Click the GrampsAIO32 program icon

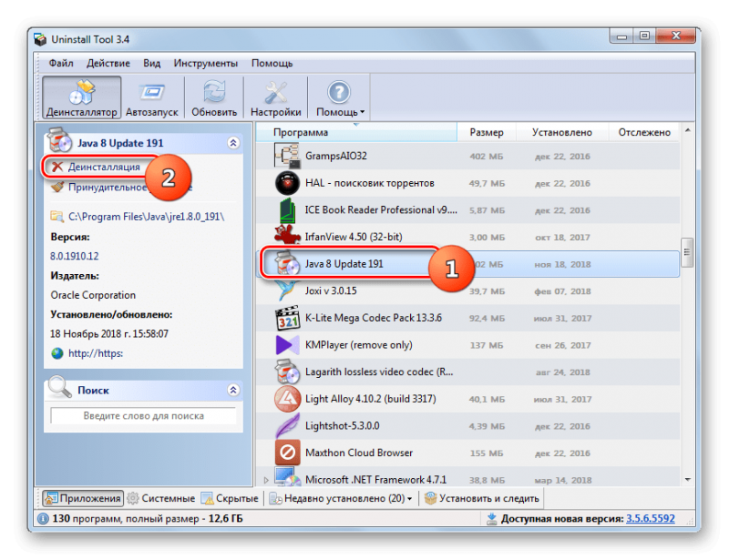pos(287,156)
